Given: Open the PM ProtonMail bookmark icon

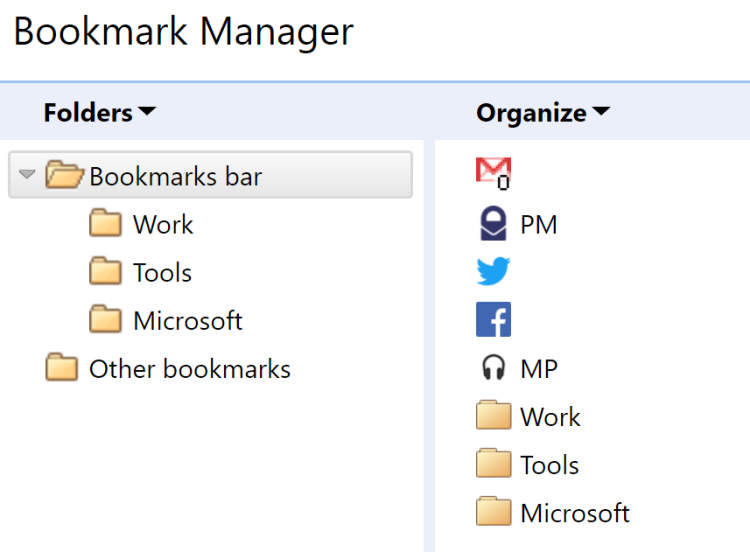Looking at the screenshot, I should tap(493, 223).
